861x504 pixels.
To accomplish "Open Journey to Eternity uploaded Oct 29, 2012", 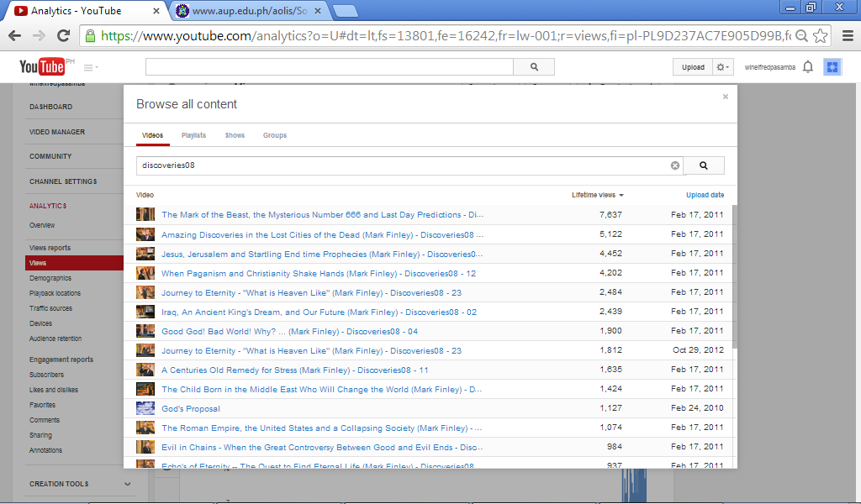I will [x=311, y=351].
